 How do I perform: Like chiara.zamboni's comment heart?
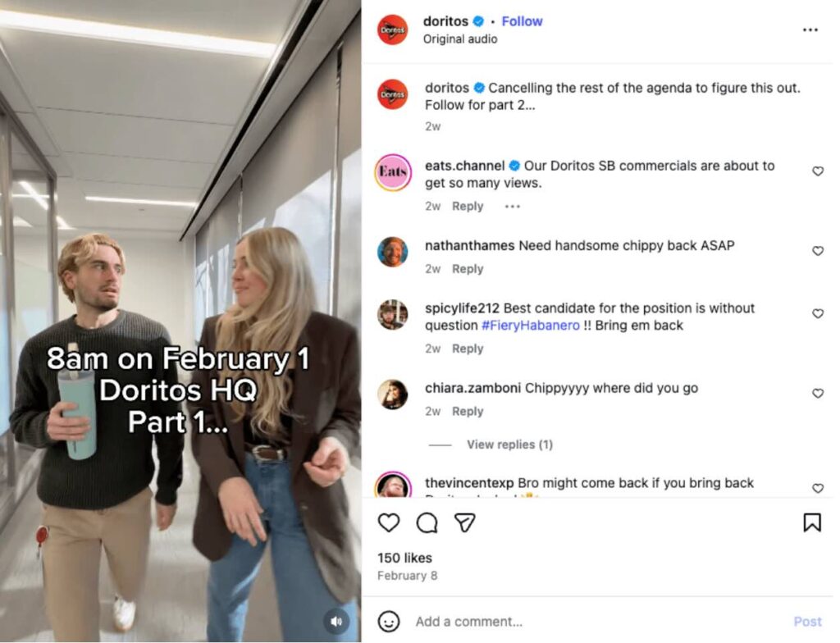pos(817,393)
